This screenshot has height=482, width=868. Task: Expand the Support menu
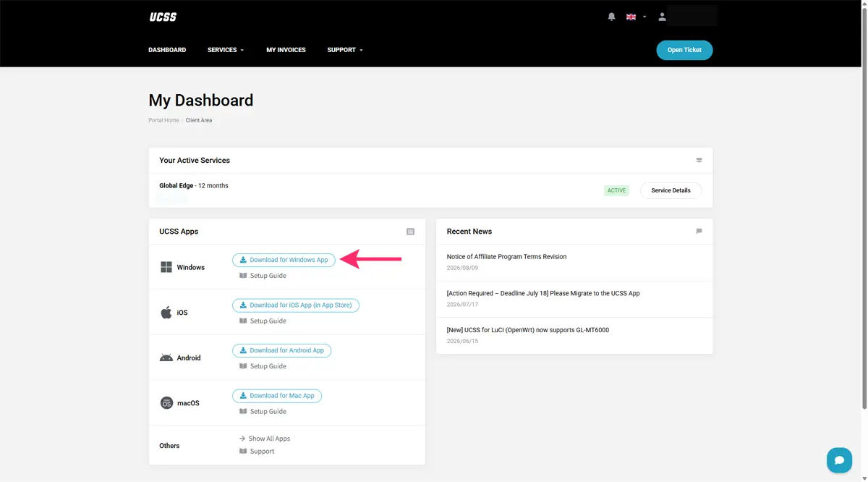(x=345, y=50)
